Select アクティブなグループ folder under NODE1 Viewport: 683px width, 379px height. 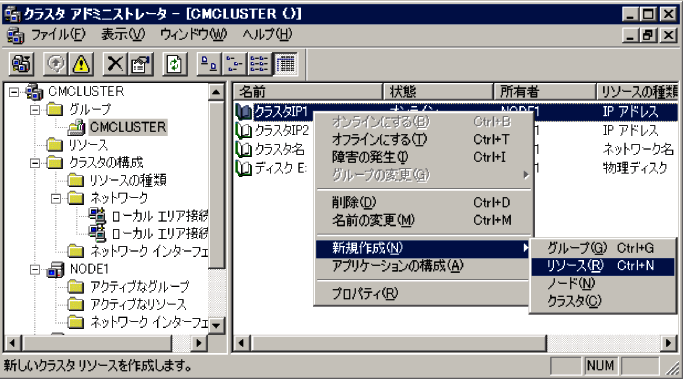(x=129, y=286)
